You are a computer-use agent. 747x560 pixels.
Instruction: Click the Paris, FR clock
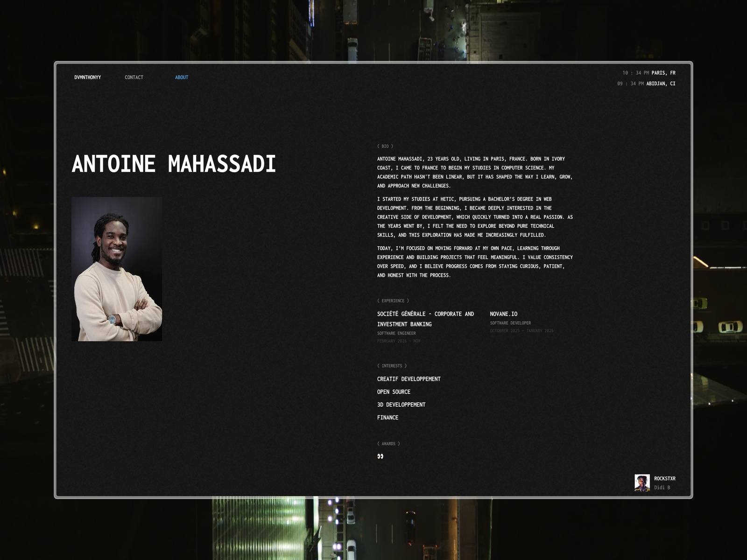[x=648, y=73]
